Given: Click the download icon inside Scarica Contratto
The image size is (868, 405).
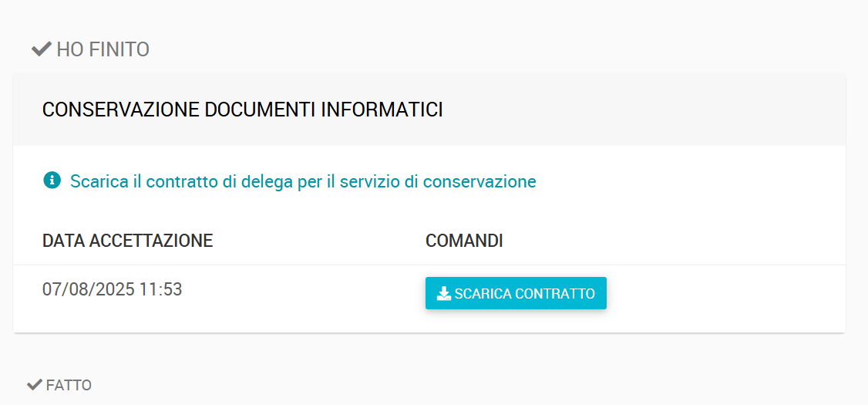Looking at the screenshot, I should (444, 294).
